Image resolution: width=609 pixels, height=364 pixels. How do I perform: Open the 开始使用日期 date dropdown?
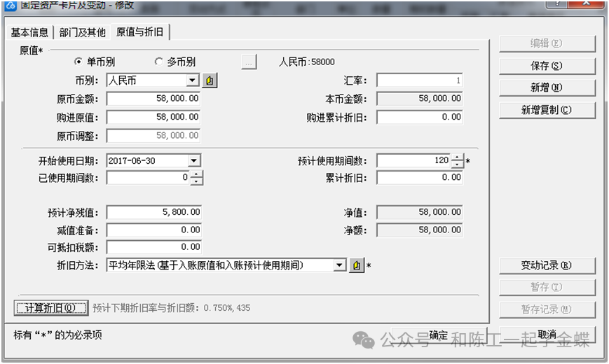194,161
